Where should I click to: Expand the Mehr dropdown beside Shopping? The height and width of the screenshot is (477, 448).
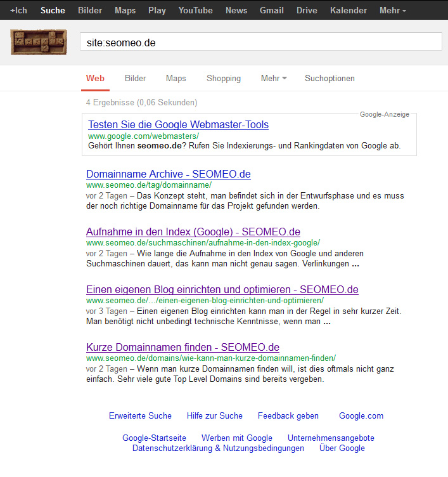pyautogui.click(x=274, y=79)
